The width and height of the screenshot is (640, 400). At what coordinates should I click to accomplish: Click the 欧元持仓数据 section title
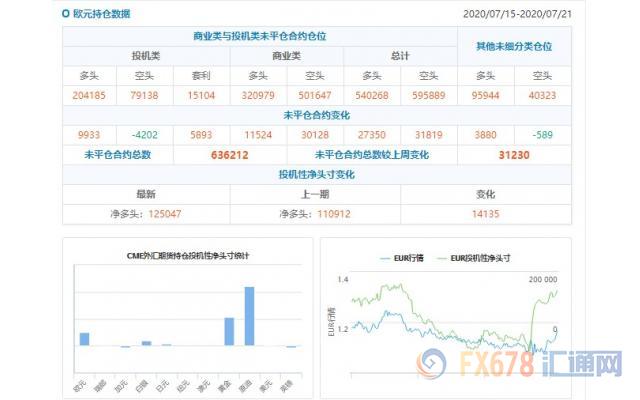[x=101, y=14]
